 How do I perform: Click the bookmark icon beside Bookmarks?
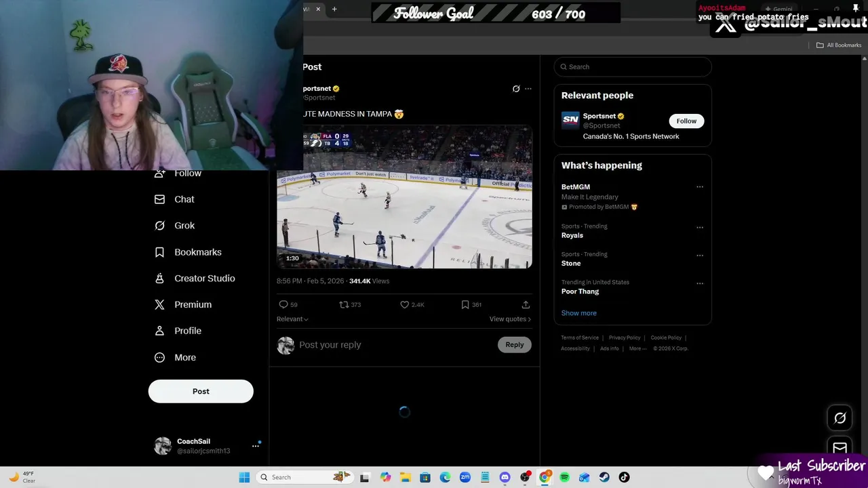[159, 252]
